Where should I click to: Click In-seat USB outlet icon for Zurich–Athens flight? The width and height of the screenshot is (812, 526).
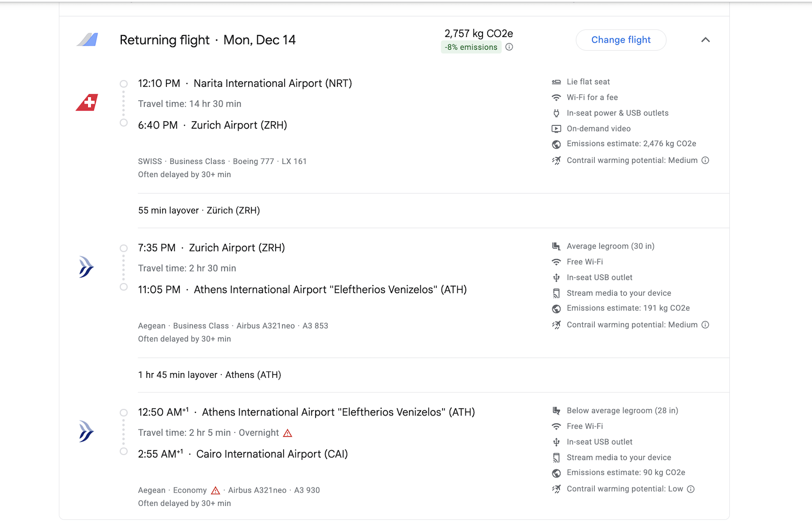(556, 277)
